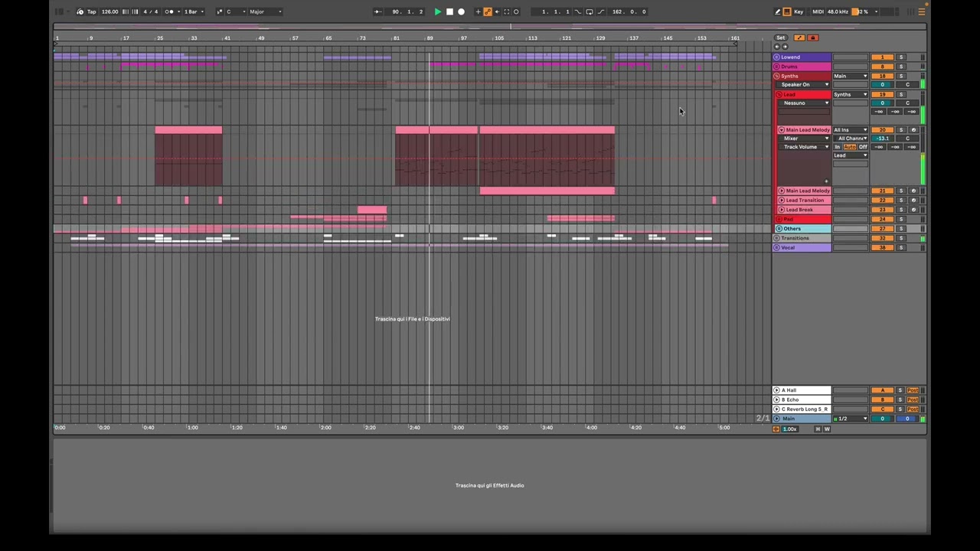Open the 1/2 Main output dropdown

pyautogui.click(x=851, y=419)
